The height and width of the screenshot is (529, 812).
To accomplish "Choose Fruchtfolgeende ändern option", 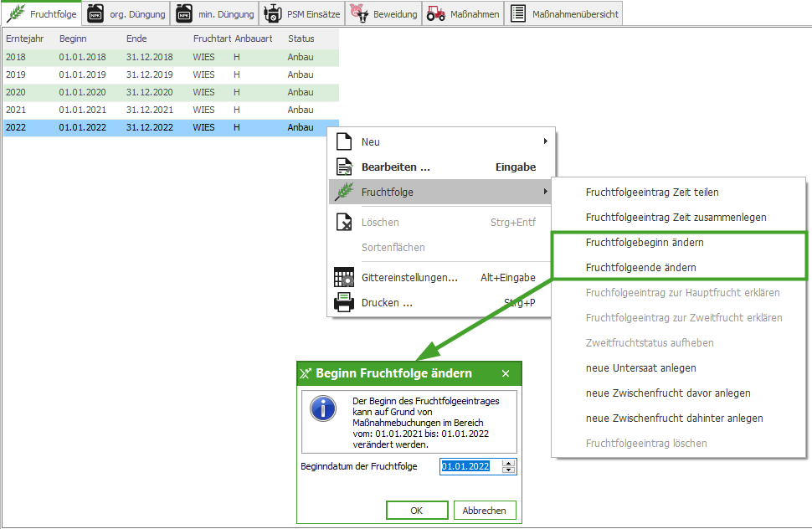I will (x=641, y=268).
